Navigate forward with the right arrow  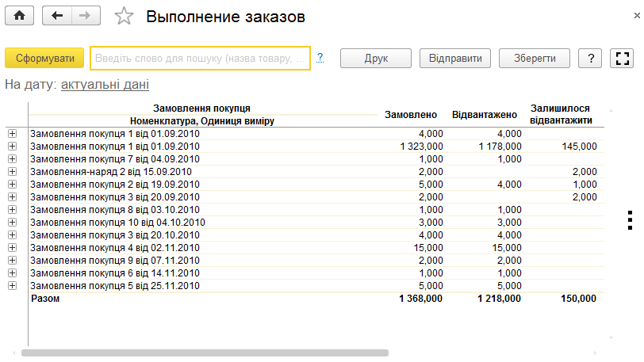coord(86,16)
